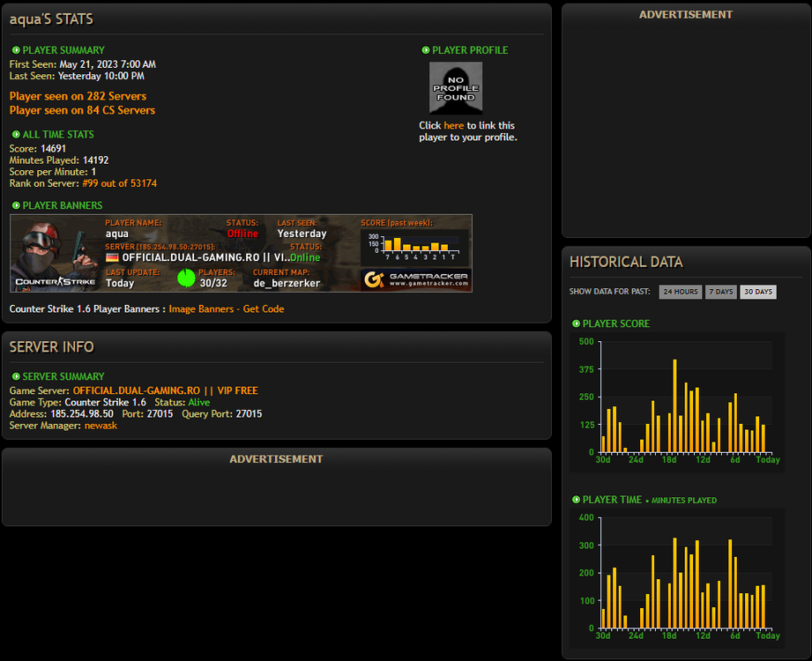Screen dimensions: 812x661
Task: Open the OFFICIAL.DUAL-GAMING.RO game server link
Action: click(165, 390)
